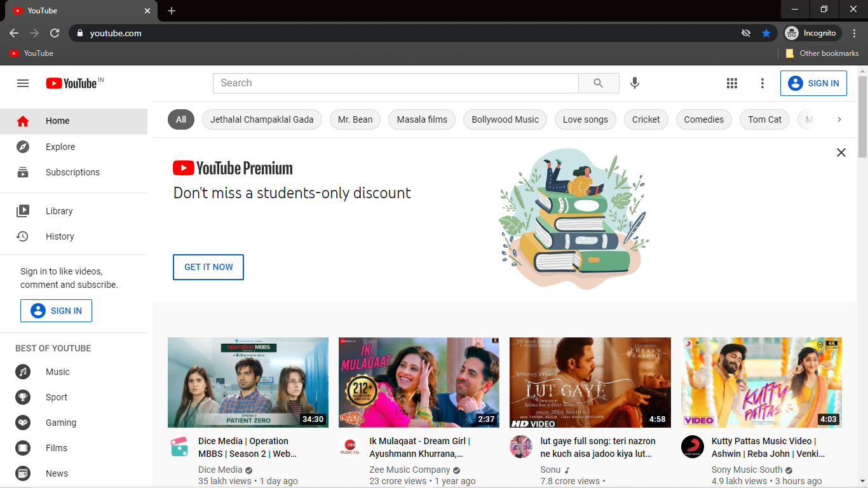
Task: Click the Dice Media channel avatar
Action: [179, 447]
